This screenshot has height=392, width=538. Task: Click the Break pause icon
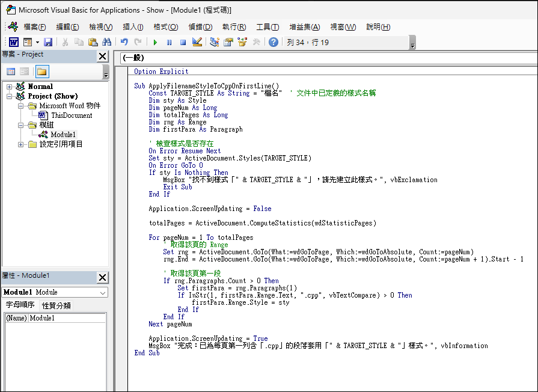169,42
